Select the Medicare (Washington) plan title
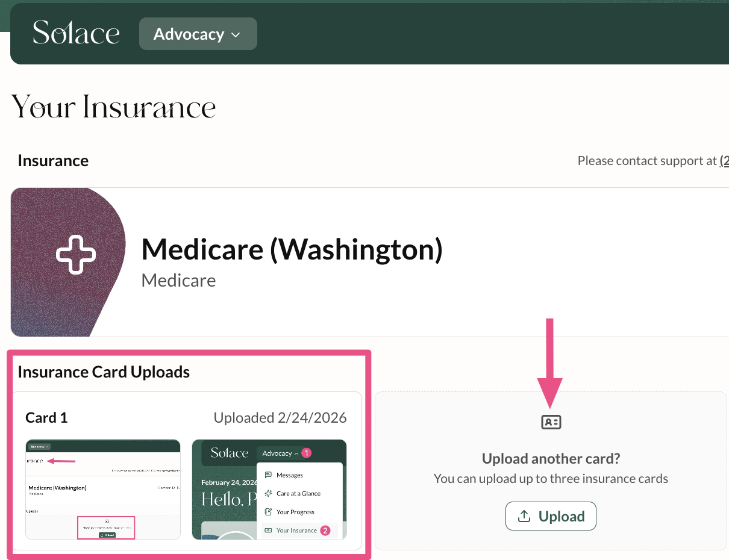Viewport: 729px width, 560px height. tap(292, 249)
